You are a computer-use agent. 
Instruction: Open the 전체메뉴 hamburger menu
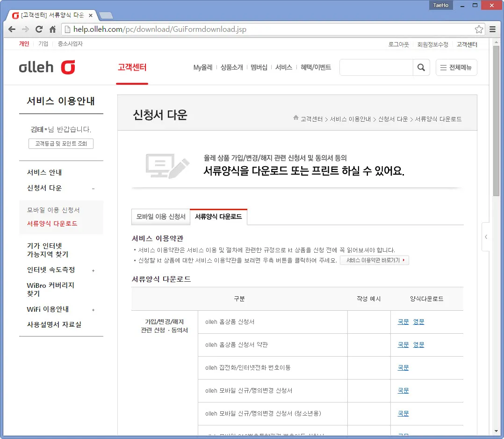(456, 67)
